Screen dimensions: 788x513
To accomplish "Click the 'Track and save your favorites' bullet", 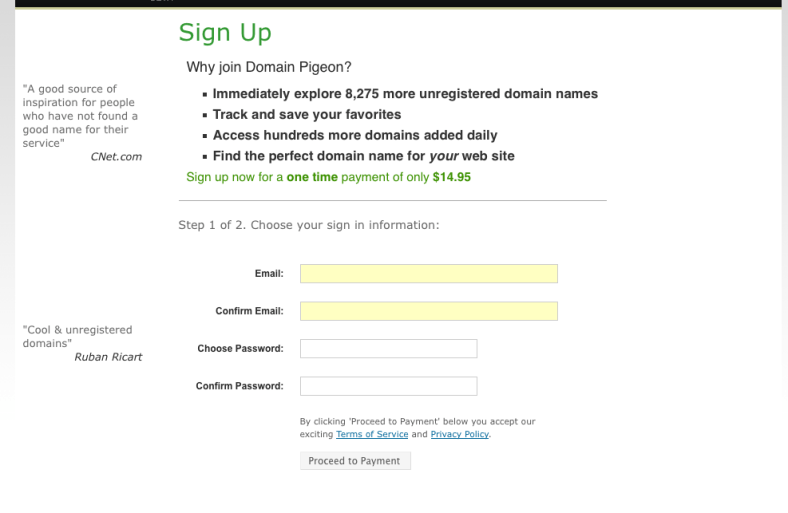I will pos(307,115).
